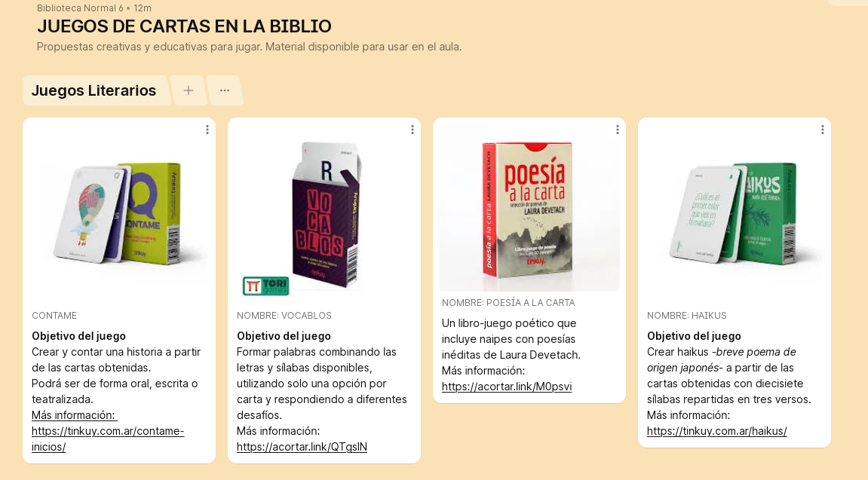Image resolution: width=868 pixels, height=480 pixels.
Task: Click the NOMBRE: HAIKUS post heading
Action: tap(686, 316)
